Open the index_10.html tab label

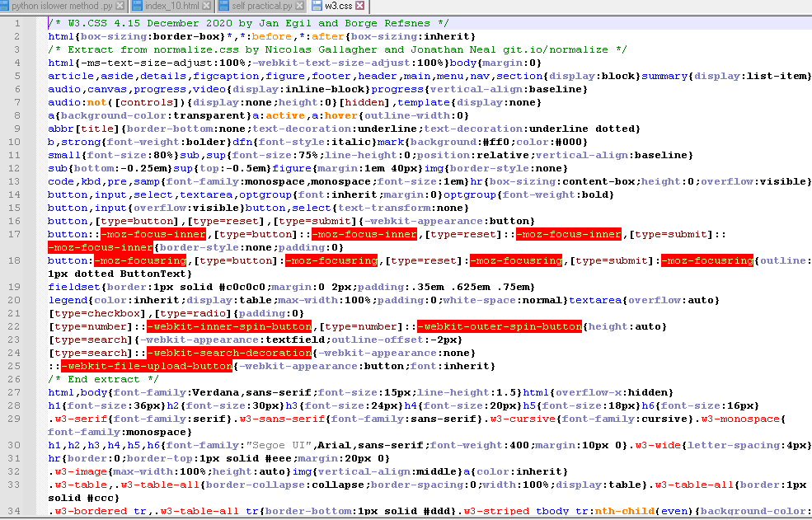170,6
